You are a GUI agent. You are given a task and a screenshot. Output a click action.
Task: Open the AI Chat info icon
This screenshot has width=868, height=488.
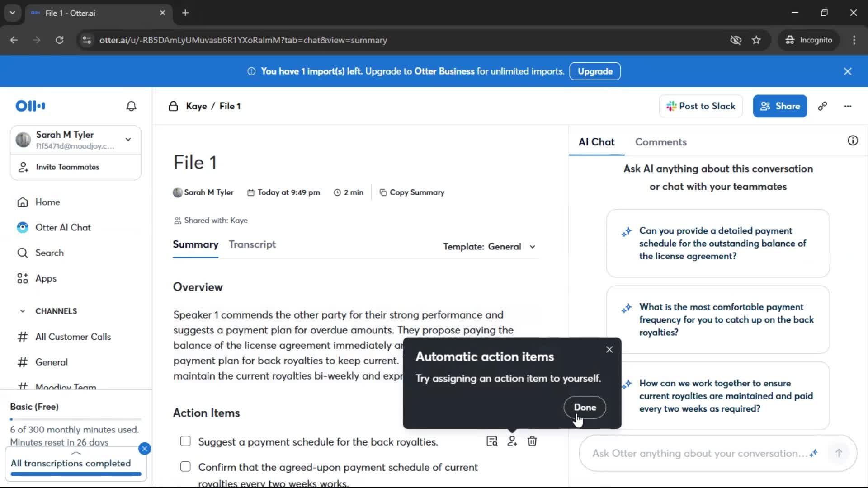[853, 141]
